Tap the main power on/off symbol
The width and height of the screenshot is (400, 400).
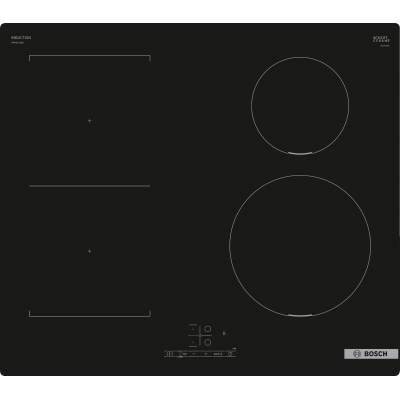click(x=169, y=354)
